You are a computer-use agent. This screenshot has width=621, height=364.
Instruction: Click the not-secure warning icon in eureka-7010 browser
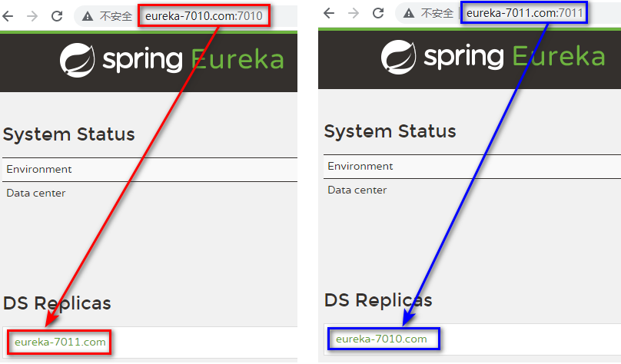(x=88, y=16)
